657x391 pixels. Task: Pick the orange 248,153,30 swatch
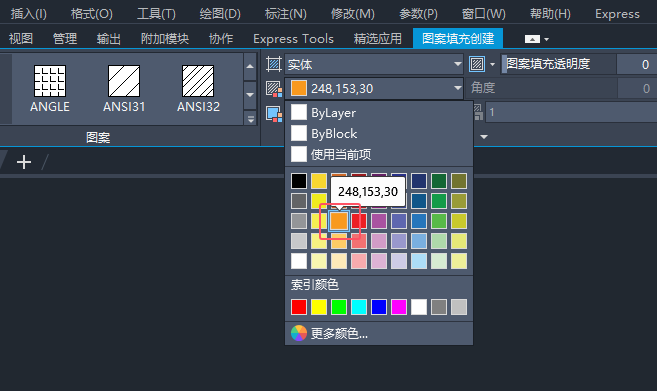click(339, 221)
